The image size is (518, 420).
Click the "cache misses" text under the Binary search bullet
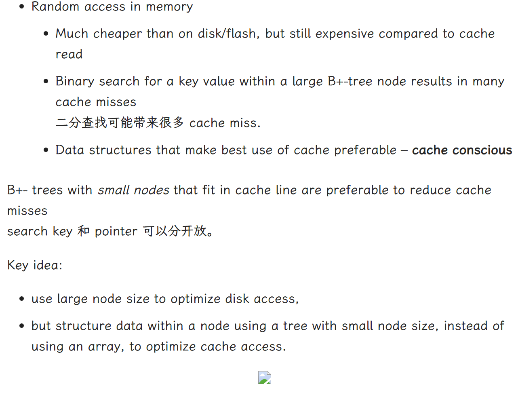coord(96,102)
